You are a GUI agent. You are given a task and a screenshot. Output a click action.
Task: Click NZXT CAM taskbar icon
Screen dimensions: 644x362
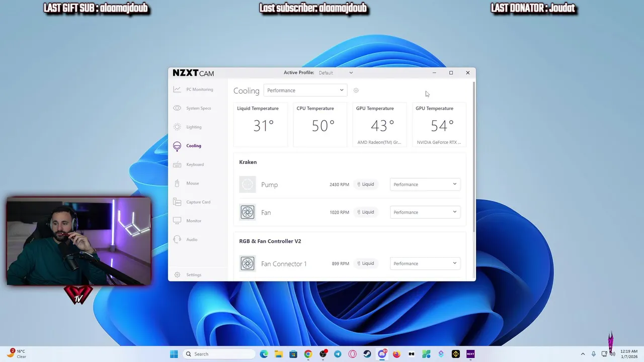tap(470, 354)
